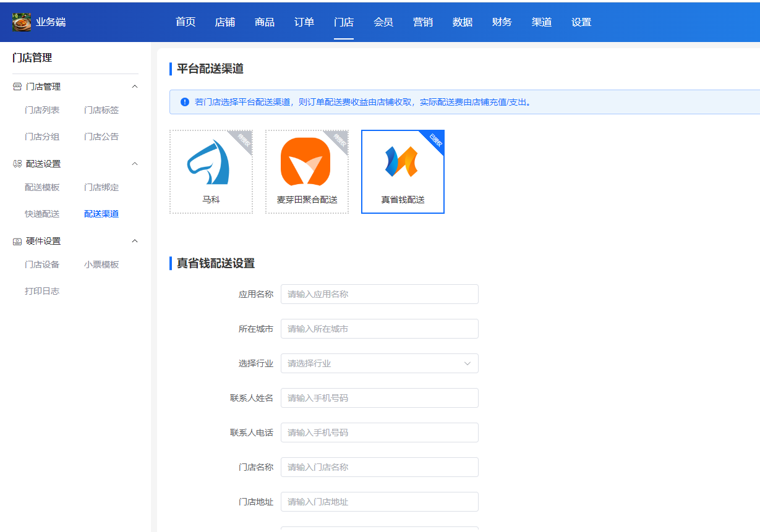This screenshot has width=760, height=532.
Task: Focus the 应用名称 input field
Action: 380,294
